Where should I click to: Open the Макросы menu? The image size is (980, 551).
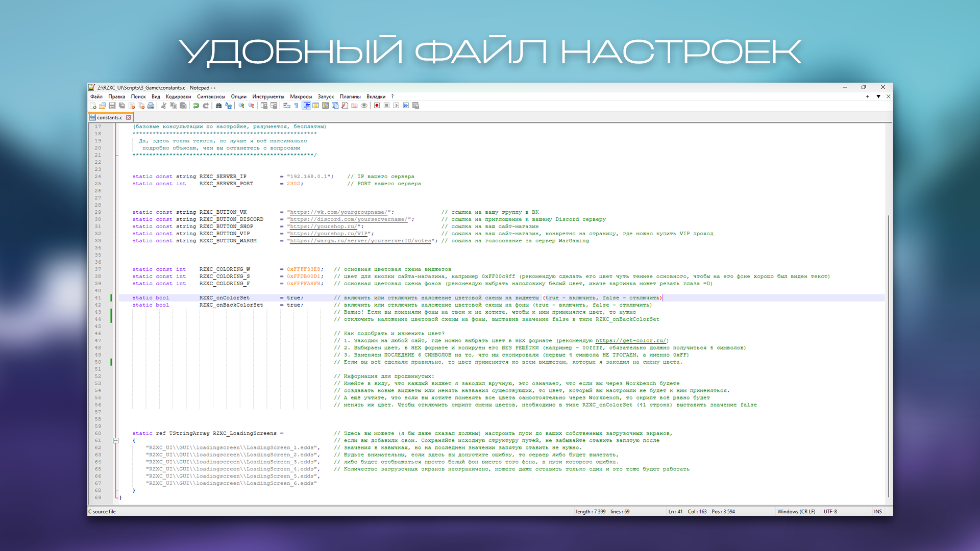click(x=301, y=96)
